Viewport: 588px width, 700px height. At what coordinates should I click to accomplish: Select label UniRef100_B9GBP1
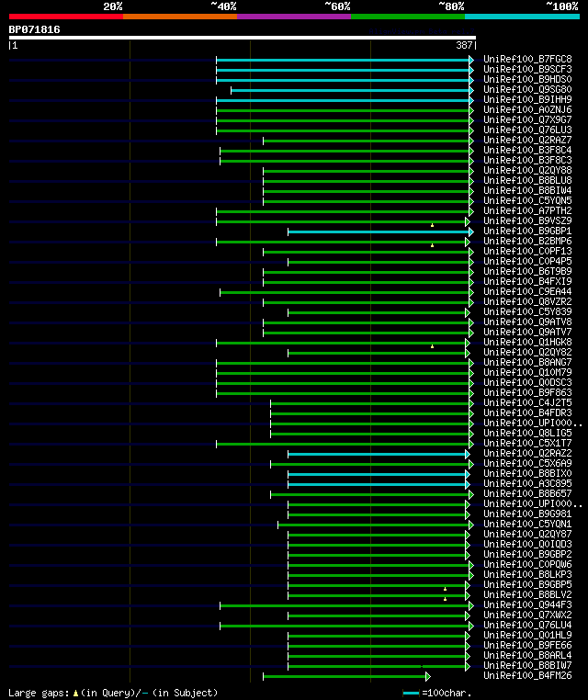[x=527, y=231]
